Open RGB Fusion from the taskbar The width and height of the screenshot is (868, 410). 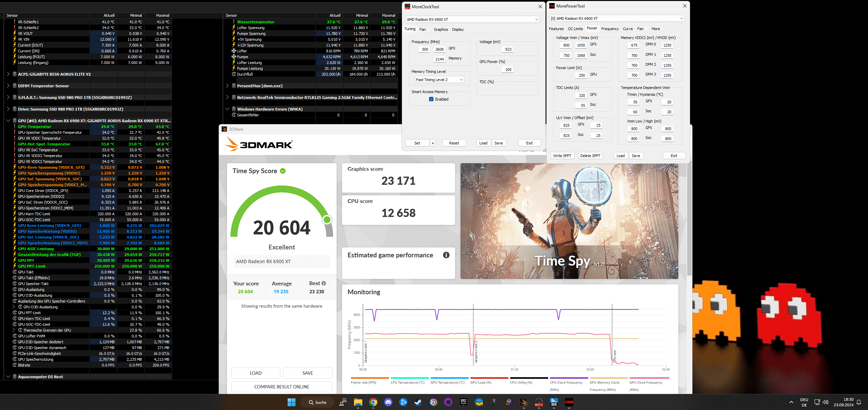click(x=509, y=402)
